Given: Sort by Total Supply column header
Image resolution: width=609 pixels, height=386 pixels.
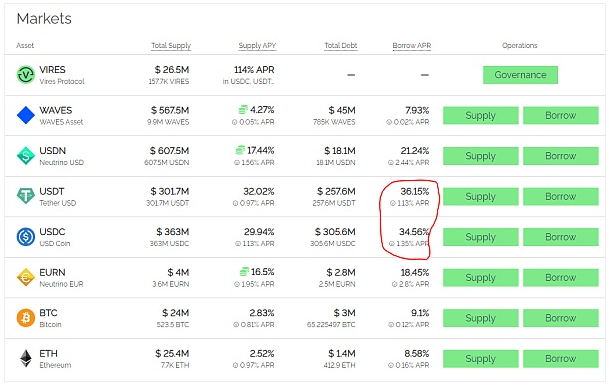Looking at the screenshot, I should point(171,46).
